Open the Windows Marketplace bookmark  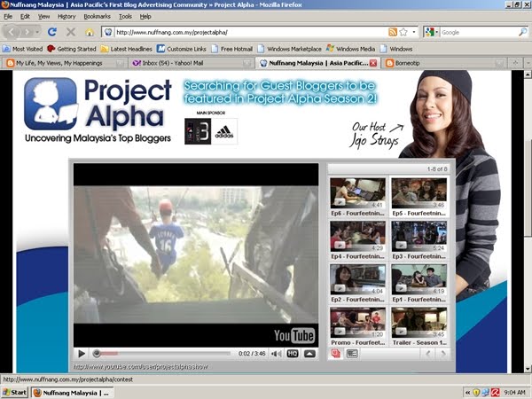289,49
